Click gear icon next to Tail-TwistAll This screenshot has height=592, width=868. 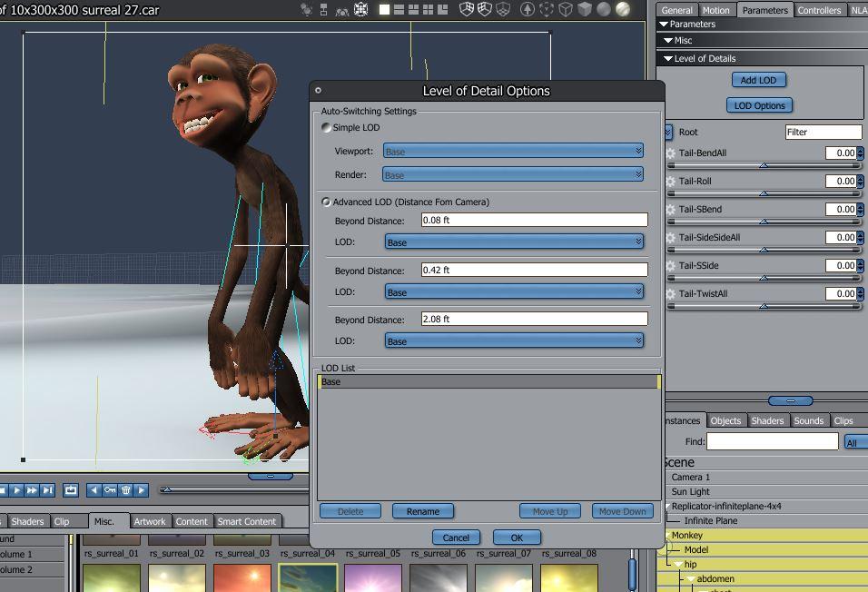[670, 294]
